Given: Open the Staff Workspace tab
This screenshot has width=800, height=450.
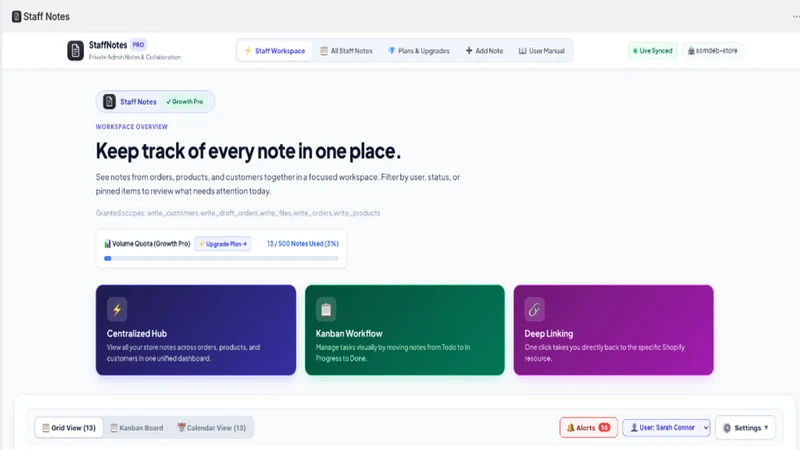Looking at the screenshot, I should pyautogui.click(x=274, y=51).
